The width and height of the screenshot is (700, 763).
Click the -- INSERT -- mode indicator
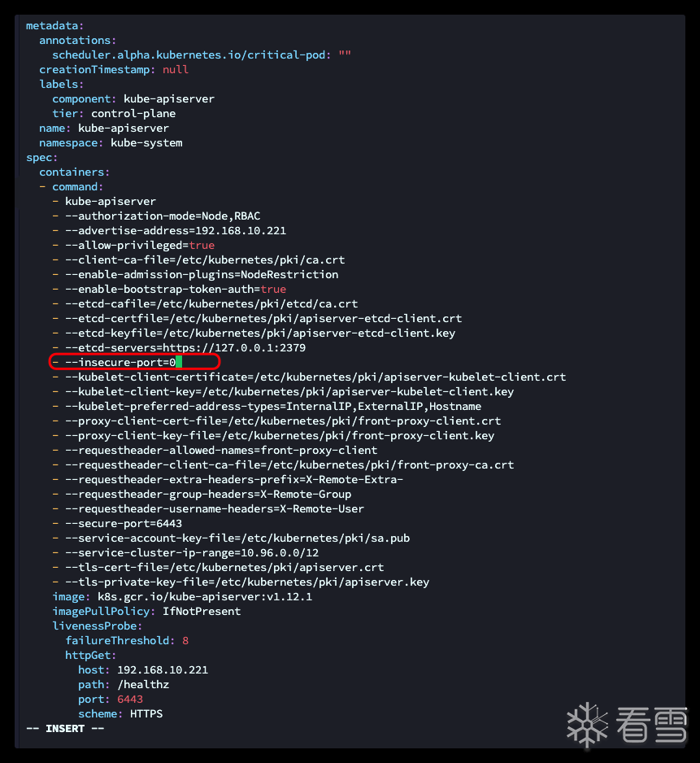[x=65, y=728]
